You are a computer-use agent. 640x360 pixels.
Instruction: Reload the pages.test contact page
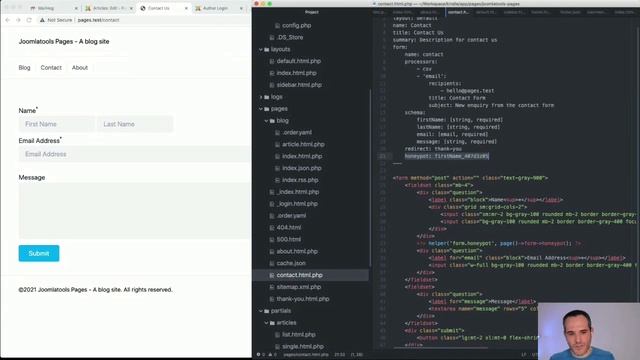29,20
